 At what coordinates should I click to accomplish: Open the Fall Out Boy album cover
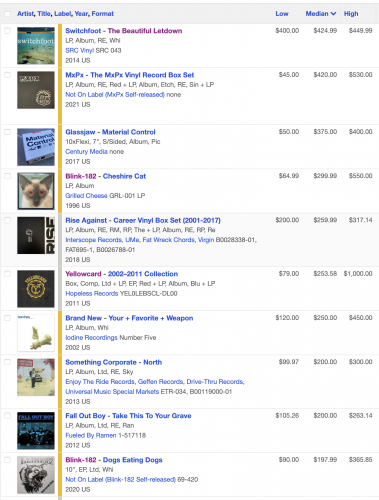36,431
